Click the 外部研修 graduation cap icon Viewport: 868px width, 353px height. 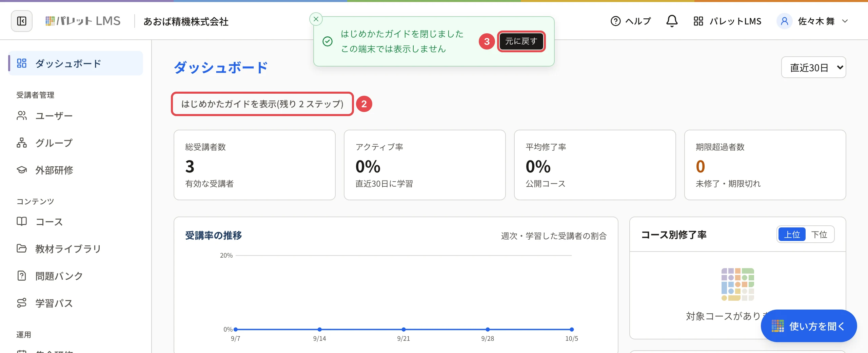(22, 170)
